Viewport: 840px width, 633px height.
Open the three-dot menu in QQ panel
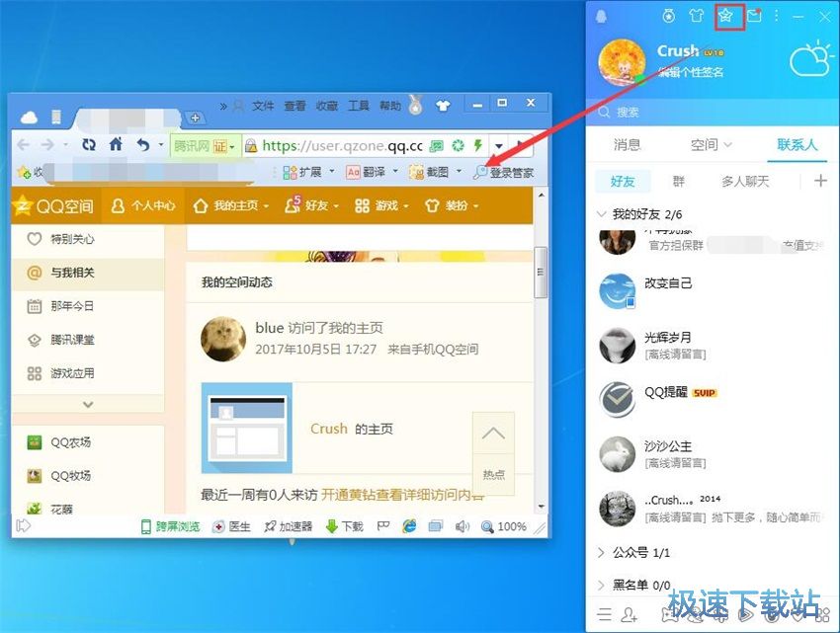776,16
